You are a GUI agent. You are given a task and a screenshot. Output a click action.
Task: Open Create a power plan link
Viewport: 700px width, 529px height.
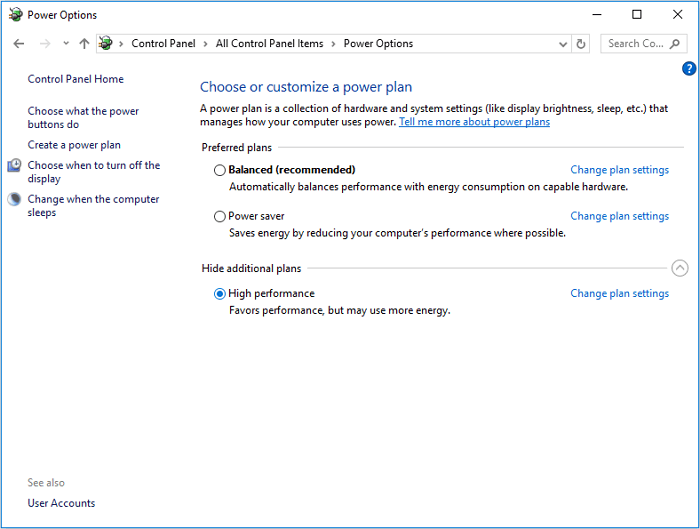(x=74, y=145)
